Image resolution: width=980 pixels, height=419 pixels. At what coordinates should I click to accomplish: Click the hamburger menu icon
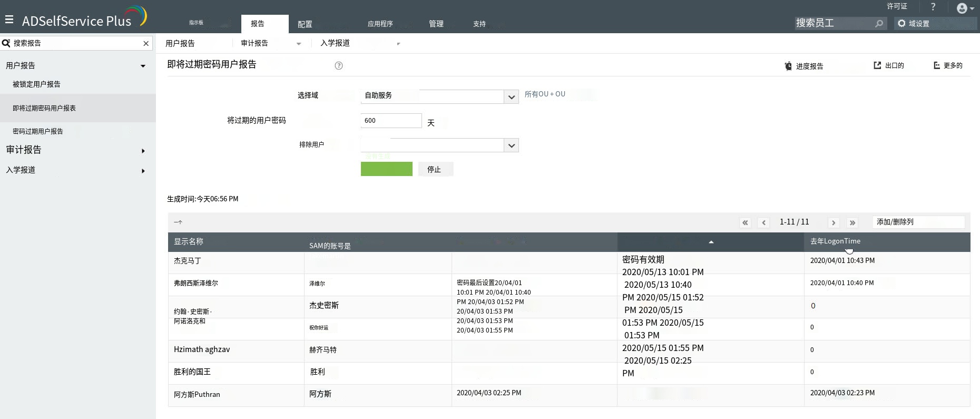(x=9, y=20)
